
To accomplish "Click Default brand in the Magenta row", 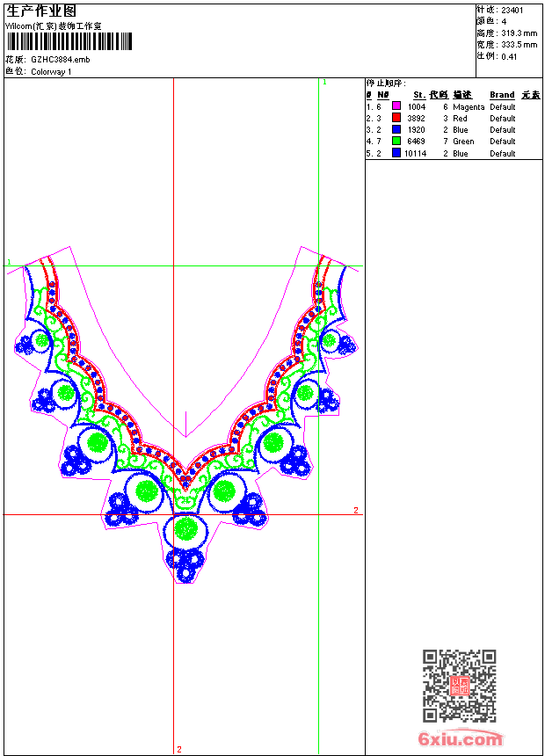I will point(503,107).
